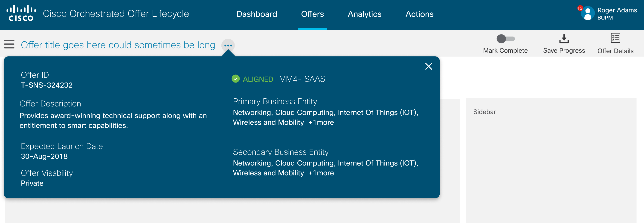Go to the Actions tab
This screenshot has width=644, height=223.
click(419, 14)
